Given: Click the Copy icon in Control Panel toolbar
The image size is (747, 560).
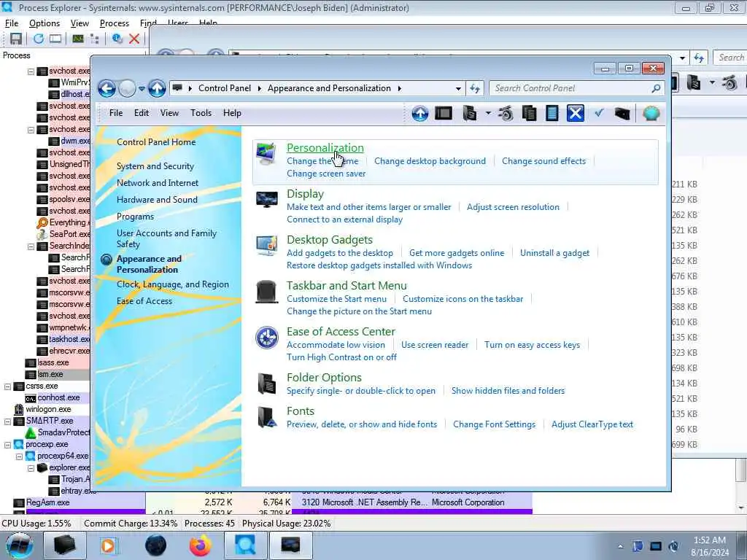Looking at the screenshot, I should [x=530, y=113].
